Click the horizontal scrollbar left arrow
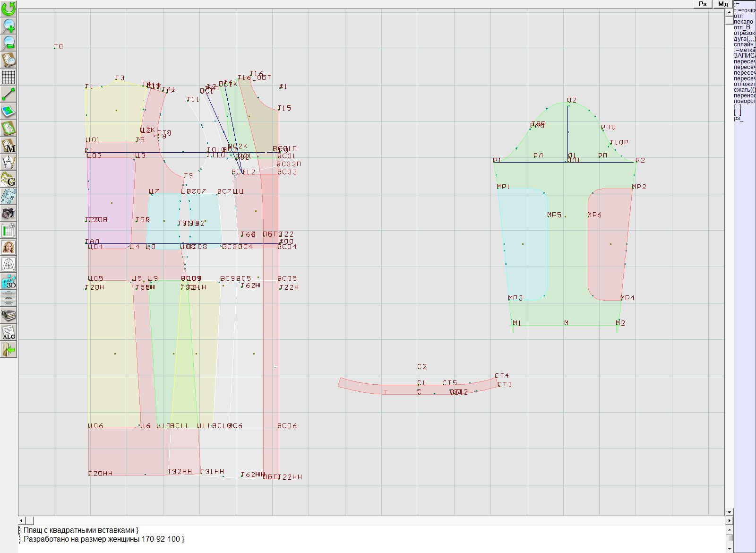756x553 pixels. (22, 520)
